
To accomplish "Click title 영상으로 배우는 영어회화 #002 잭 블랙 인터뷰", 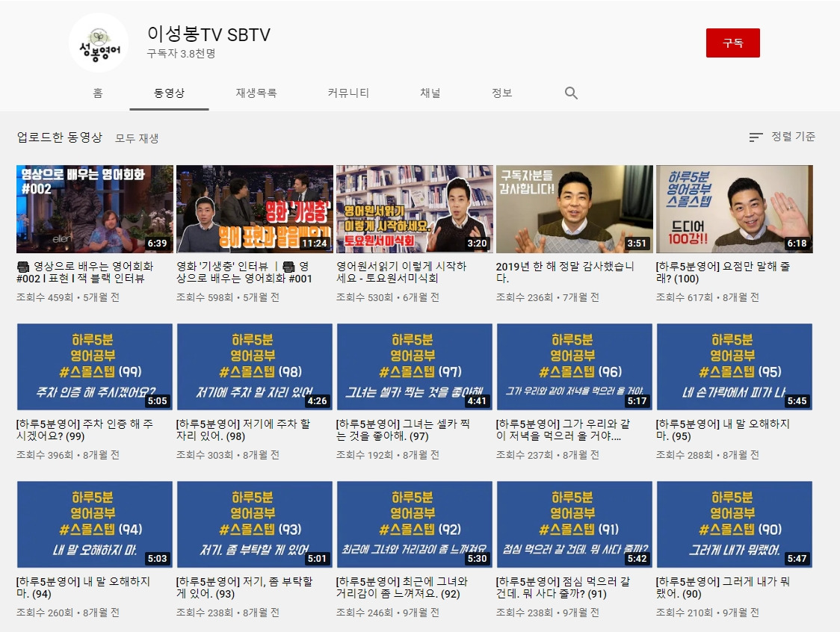I will 85,272.
